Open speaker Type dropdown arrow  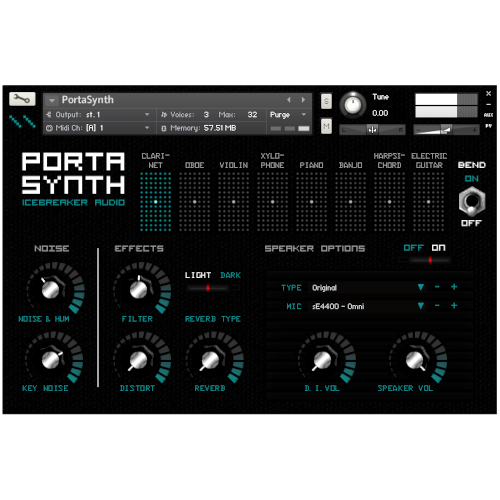(x=421, y=287)
